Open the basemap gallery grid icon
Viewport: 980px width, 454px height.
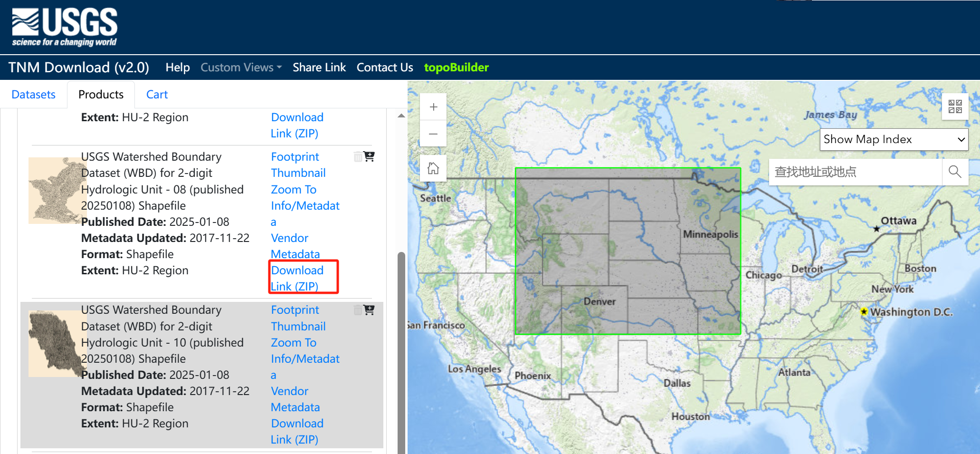[955, 106]
